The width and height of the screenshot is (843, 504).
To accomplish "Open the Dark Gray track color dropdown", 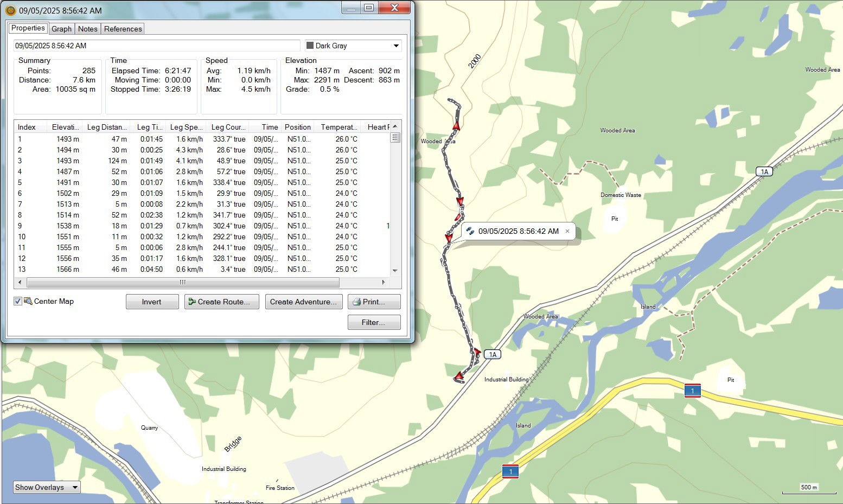I will (x=396, y=46).
